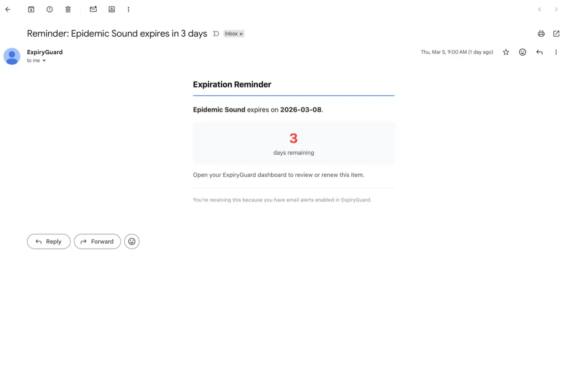This screenshot has height=392, width=572.
Task: Click the email subject line text
Action: 117,34
